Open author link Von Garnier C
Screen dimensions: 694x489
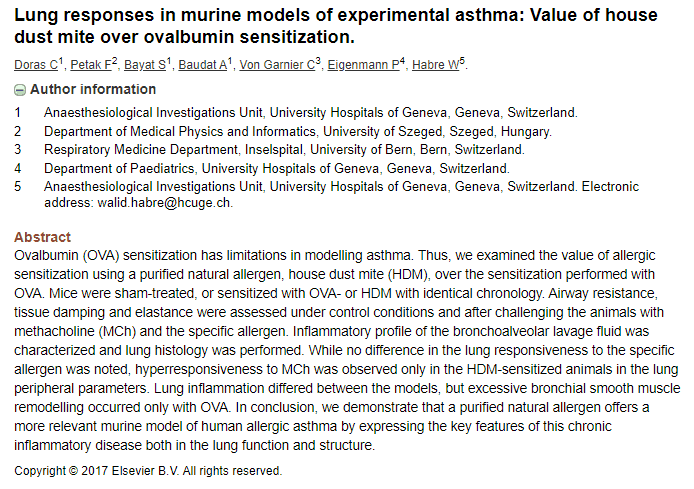(x=277, y=65)
